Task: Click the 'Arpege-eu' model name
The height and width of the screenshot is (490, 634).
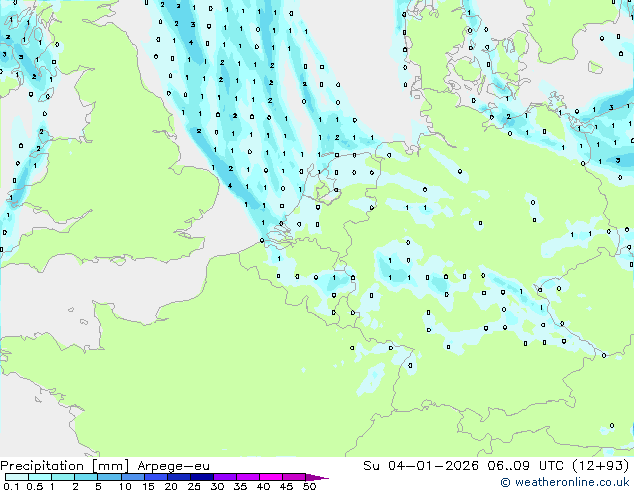Action: click(x=173, y=466)
